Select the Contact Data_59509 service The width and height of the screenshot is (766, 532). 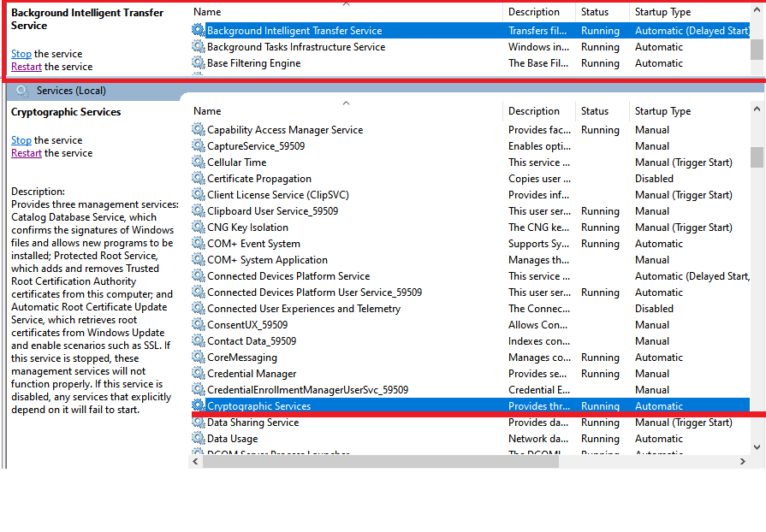[x=471, y=340]
